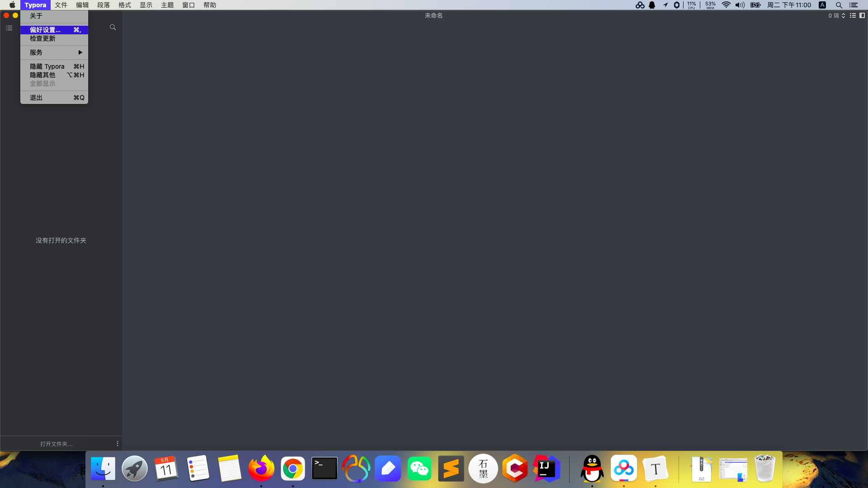Click the Wi-Fi status icon in menu bar
868x488 pixels.
[726, 5]
